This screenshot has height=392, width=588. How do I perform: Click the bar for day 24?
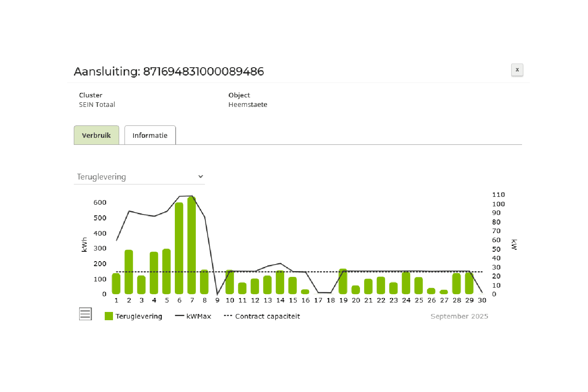(406, 283)
